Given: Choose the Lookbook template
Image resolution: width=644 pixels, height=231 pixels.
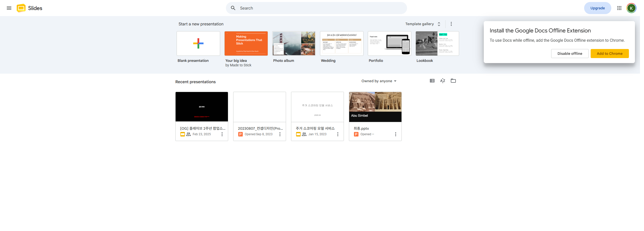Looking at the screenshot, I should click(437, 43).
